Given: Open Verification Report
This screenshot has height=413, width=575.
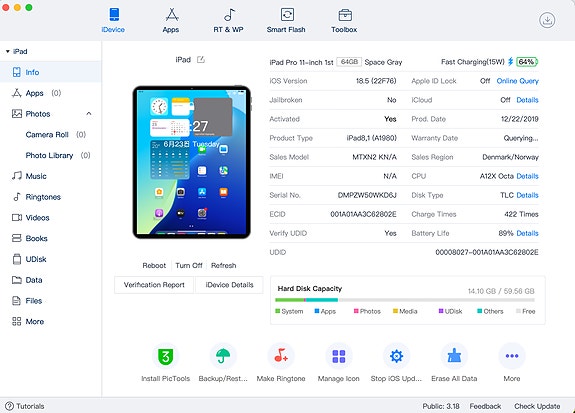Looking at the screenshot, I should point(154,285).
